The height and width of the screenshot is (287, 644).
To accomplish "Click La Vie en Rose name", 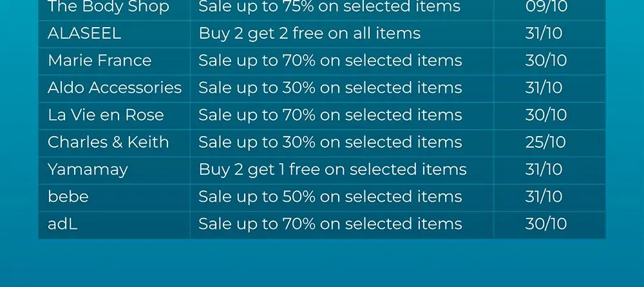I will click(x=106, y=115).
